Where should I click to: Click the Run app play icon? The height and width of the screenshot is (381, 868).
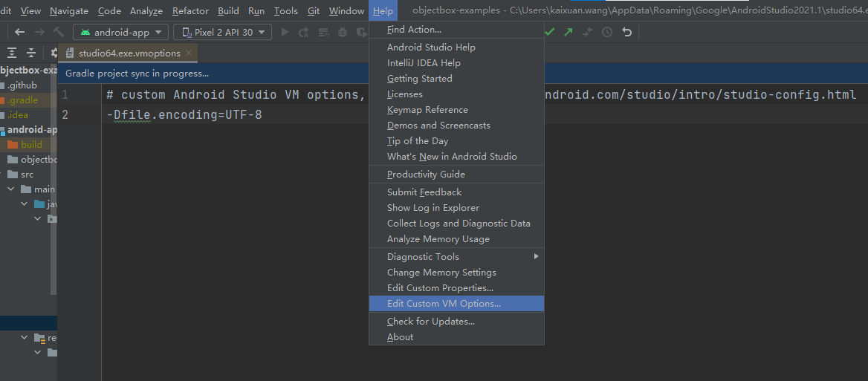click(285, 32)
